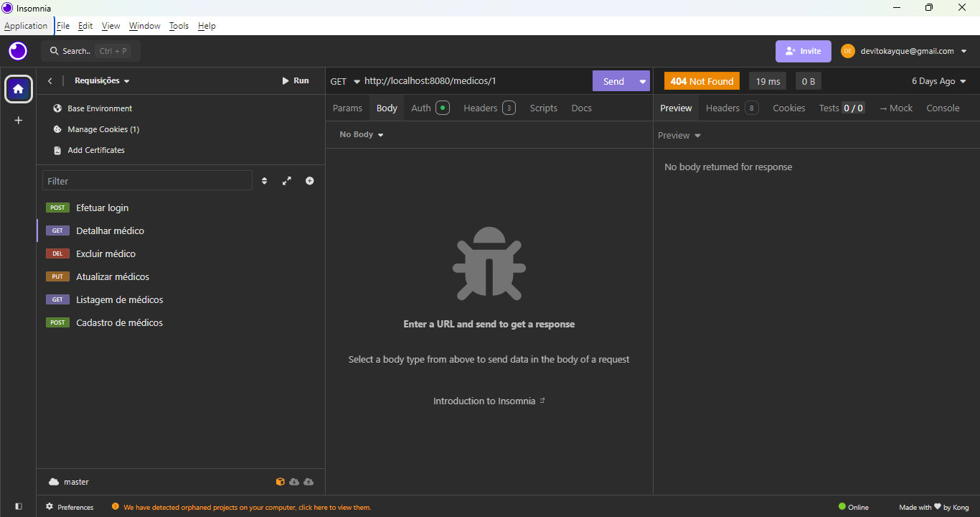The image size is (980, 517).
Task: Open the 6 Days Ago history dropdown
Action: coord(939,81)
